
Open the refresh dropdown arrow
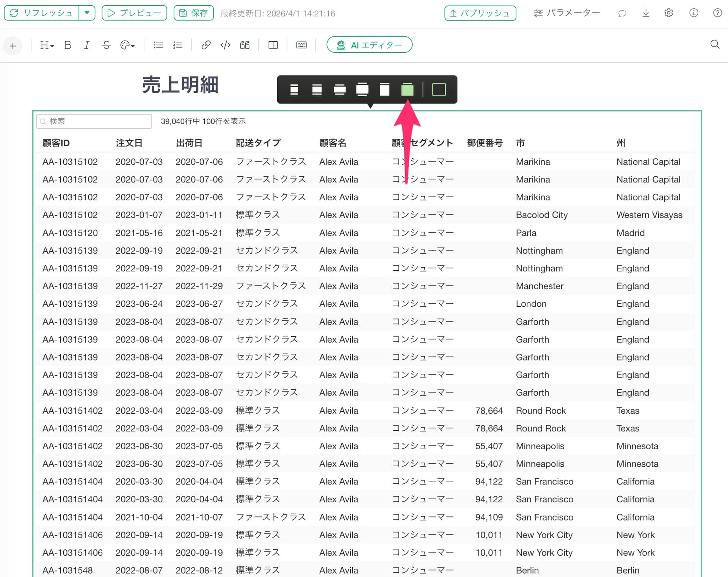[x=87, y=13]
